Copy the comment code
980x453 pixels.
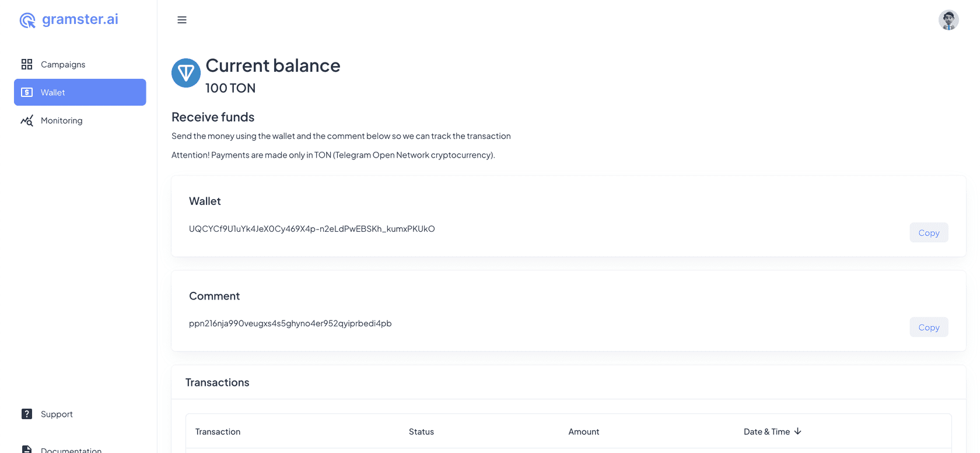pyautogui.click(x=929, y=327)
